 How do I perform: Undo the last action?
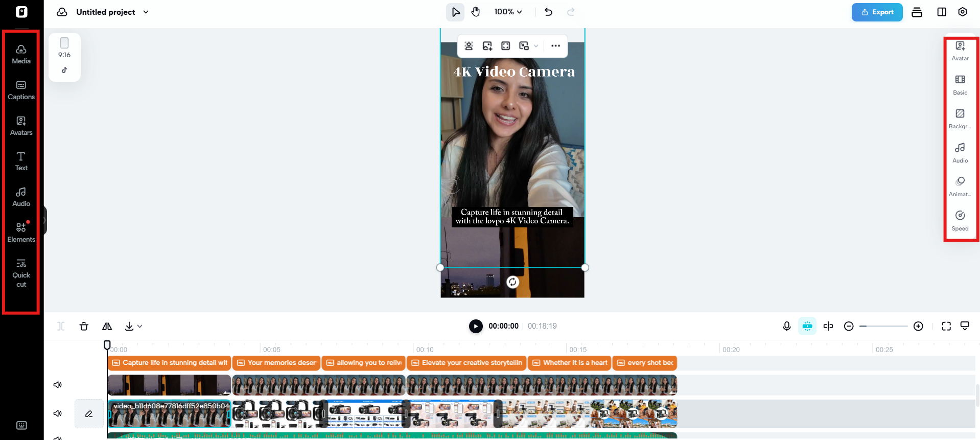click(549, 12)
